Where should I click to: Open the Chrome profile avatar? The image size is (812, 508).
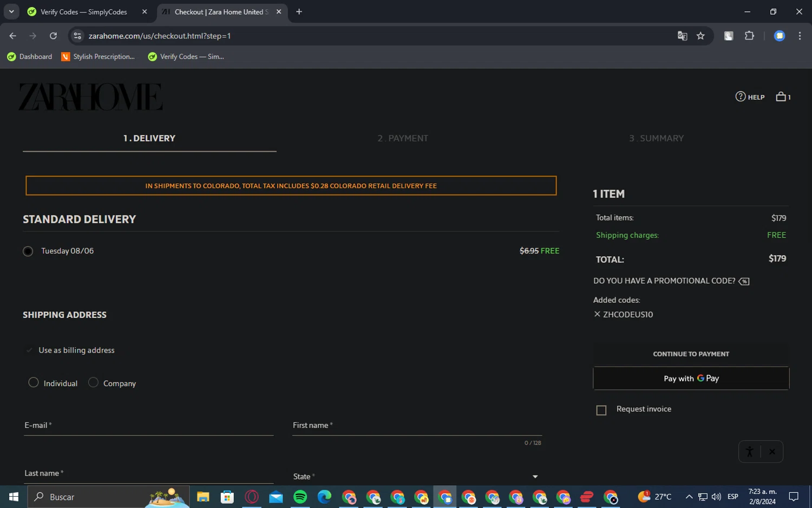780,36
